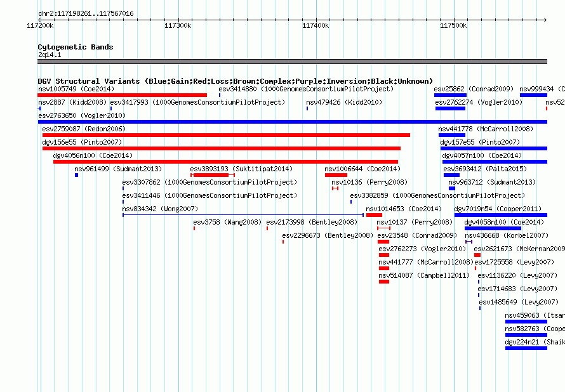Click the thin blue nsv834342 span line
Screen dimensions: 565x392
point(243,215)
